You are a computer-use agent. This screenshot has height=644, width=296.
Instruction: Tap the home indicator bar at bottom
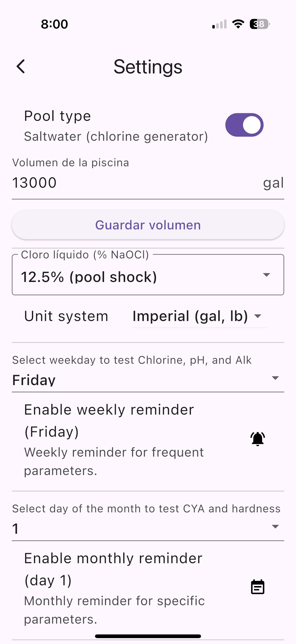pos(148,636)
